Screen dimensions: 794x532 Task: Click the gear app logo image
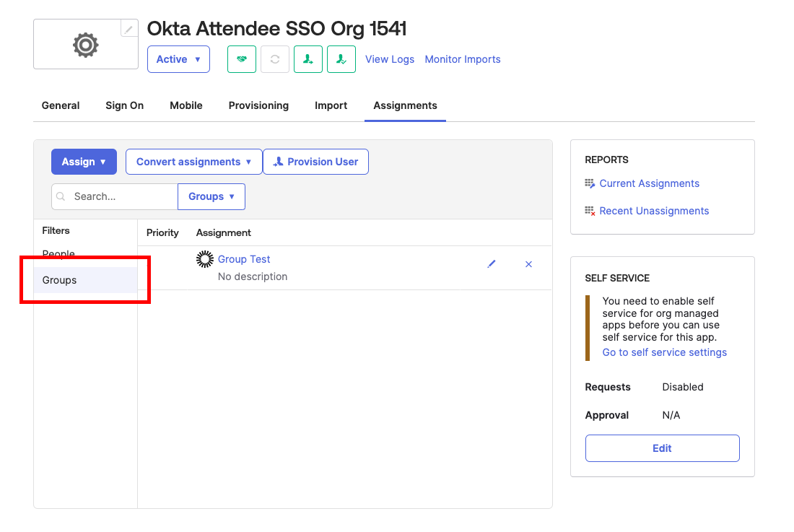[86, 45]
